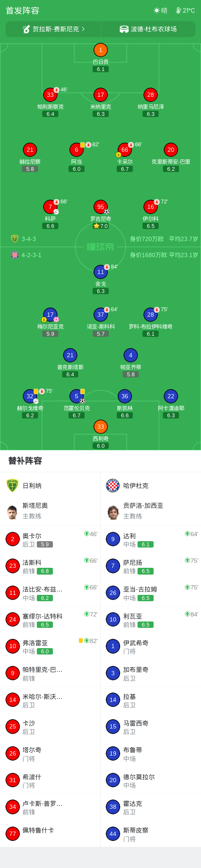Tap substitute number 9 达利 badge
Screen dimensions: 201x868
tap(113, 539)
